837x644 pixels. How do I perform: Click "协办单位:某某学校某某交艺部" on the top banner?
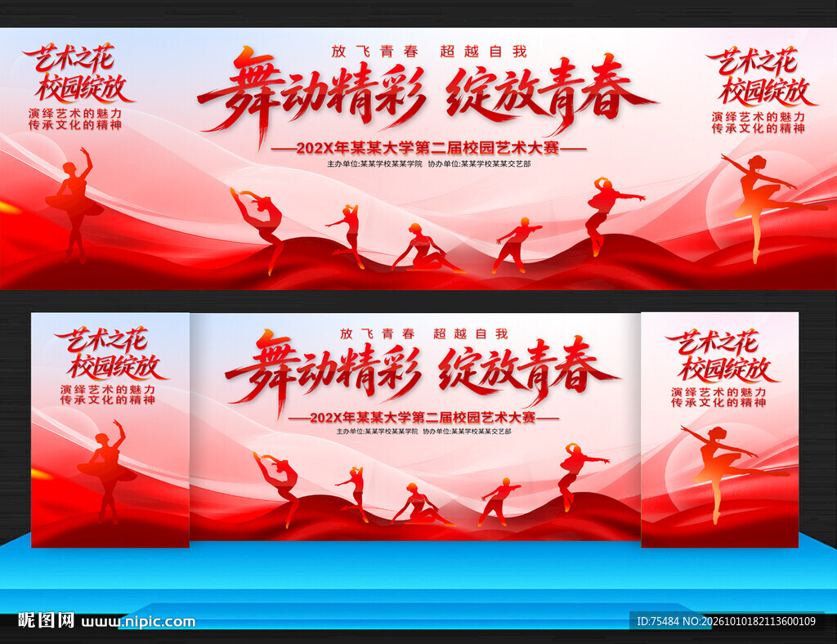(x=479, y=164)
